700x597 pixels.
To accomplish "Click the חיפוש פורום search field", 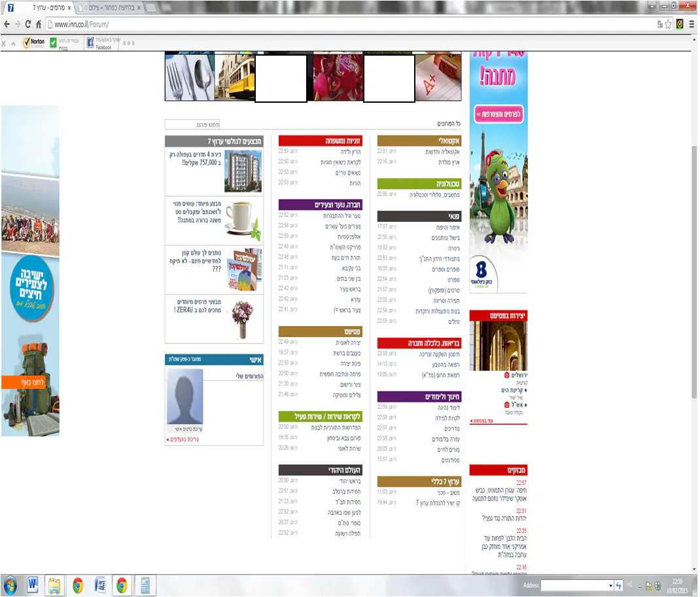I will pyautogui.click(x=192, y=124).
